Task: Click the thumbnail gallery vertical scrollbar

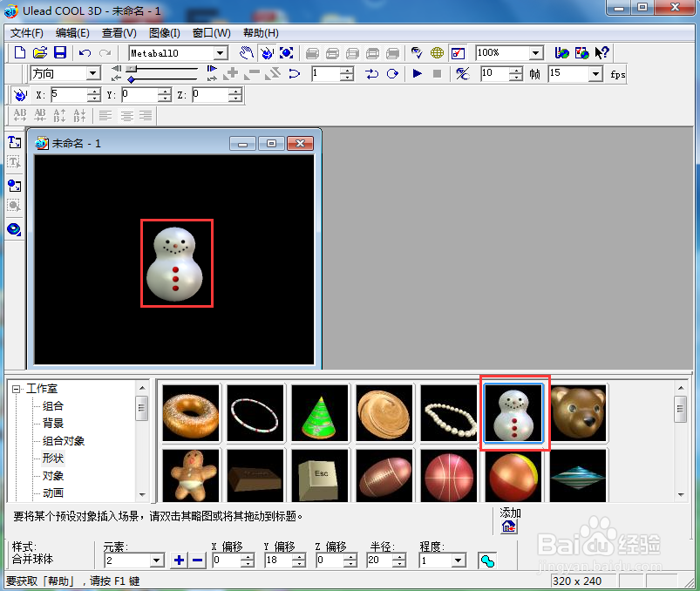Action: tap(680, 441)
